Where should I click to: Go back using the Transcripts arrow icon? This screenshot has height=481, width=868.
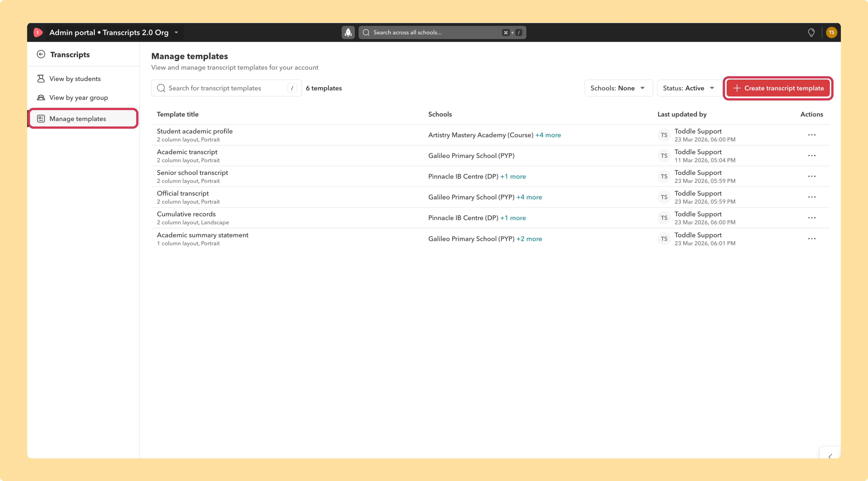tap(41, 54)
